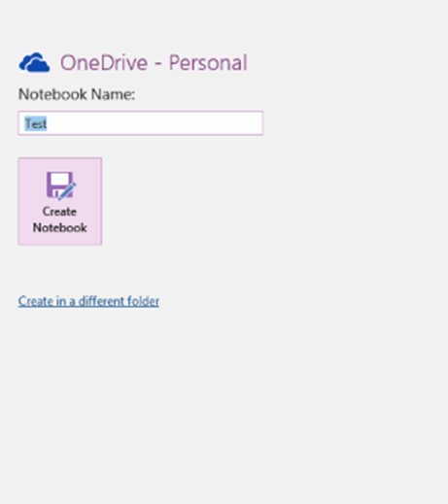
Task: Click the dash between OneDrive and Personal
Action: tap(158, 64)
